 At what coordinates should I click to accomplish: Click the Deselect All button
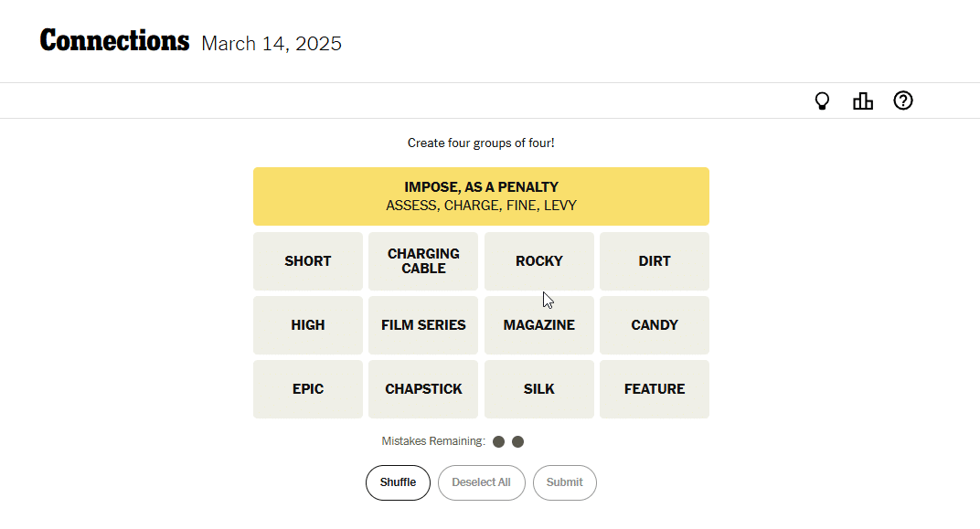pos(481,482)
